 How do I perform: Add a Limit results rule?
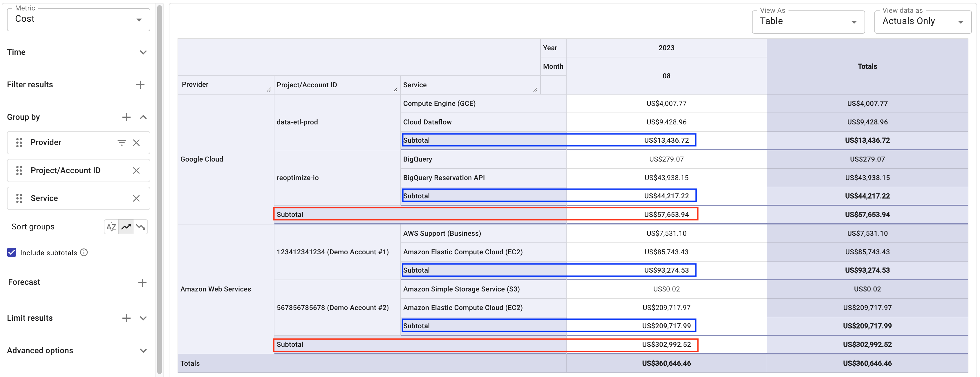pos(126,318)
